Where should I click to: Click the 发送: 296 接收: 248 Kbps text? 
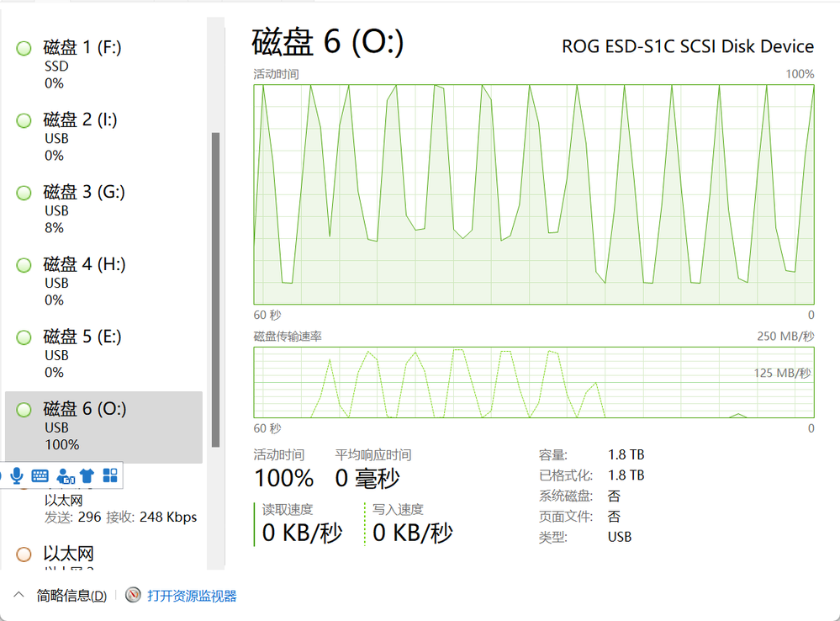click(x=120, y=517)
